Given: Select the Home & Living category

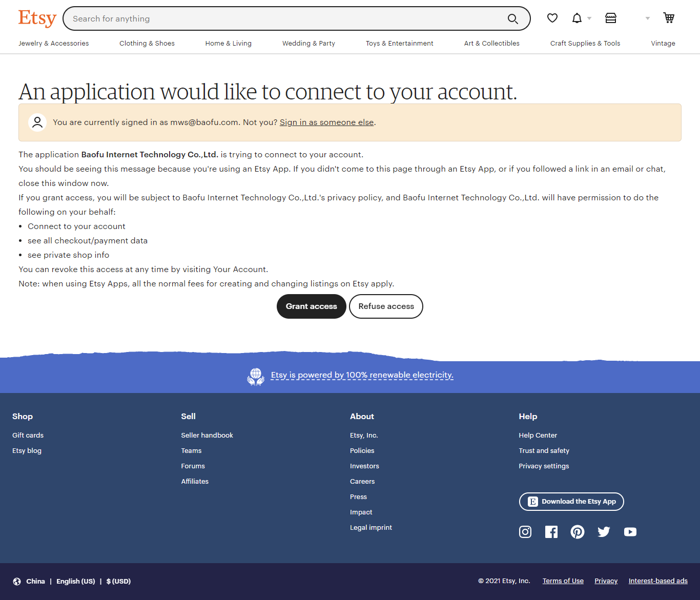Looking at the screenshot, I should click(x=228, y=44).
